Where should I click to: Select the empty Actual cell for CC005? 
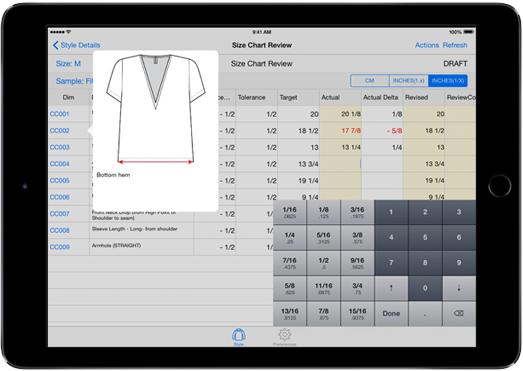340,180
